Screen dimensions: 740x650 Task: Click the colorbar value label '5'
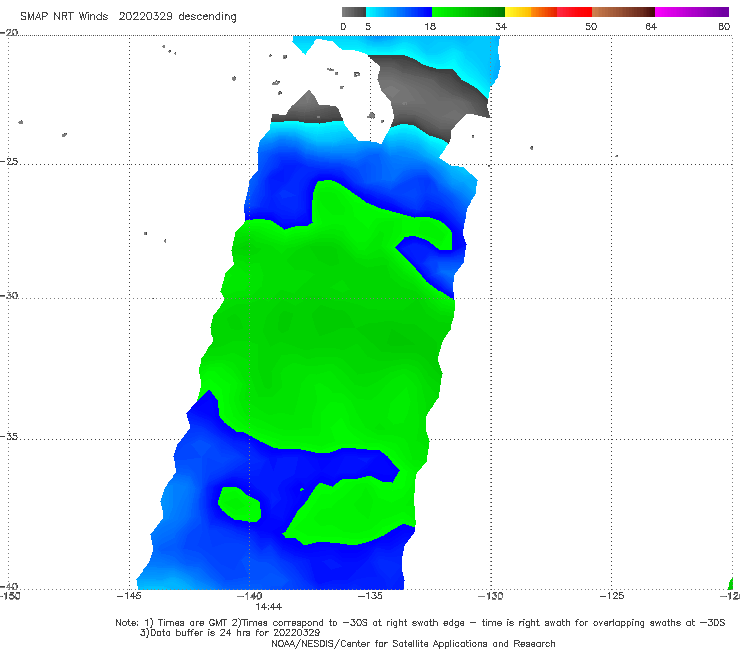pyautogui.click(x=368, y=27)
